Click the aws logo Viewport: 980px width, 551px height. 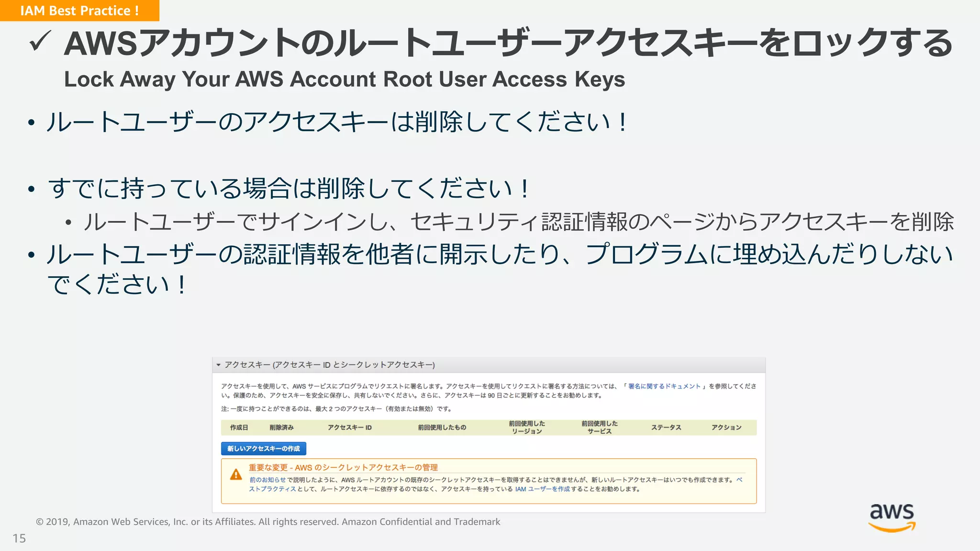892,517
